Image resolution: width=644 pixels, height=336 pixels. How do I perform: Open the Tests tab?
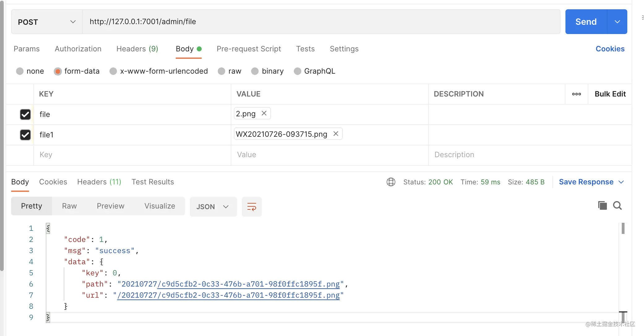click(x=305, y=49)
